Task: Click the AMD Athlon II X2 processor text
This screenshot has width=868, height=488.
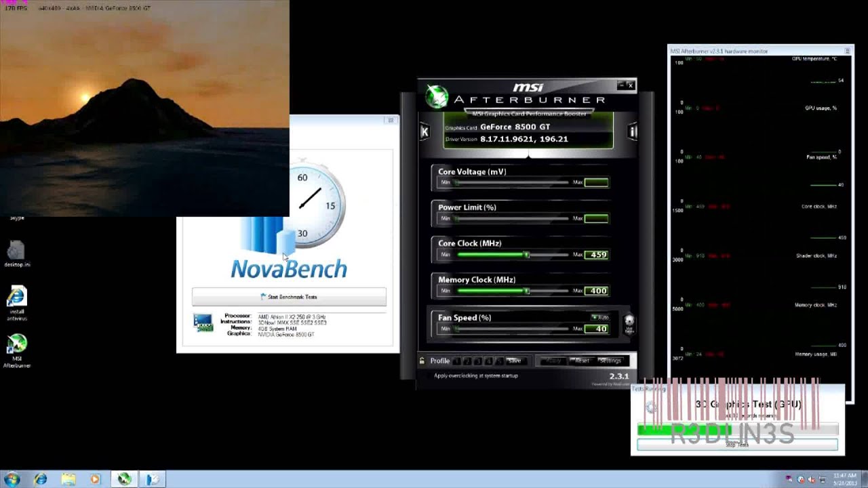Action: click(x=292, y=317)
